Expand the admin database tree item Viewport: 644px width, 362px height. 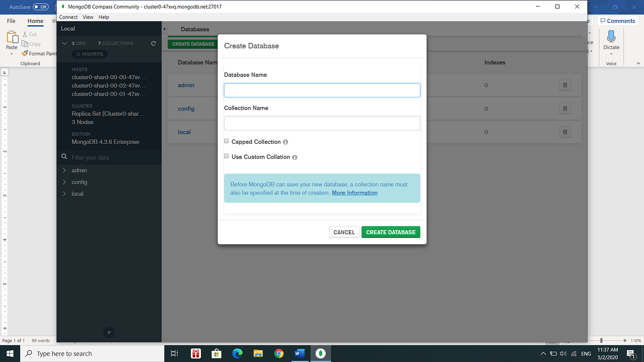[64, 170]
